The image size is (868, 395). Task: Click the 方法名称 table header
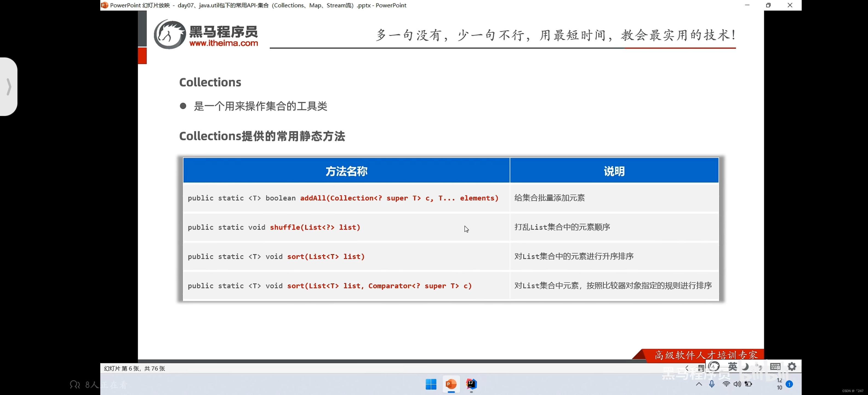[346, 171]
